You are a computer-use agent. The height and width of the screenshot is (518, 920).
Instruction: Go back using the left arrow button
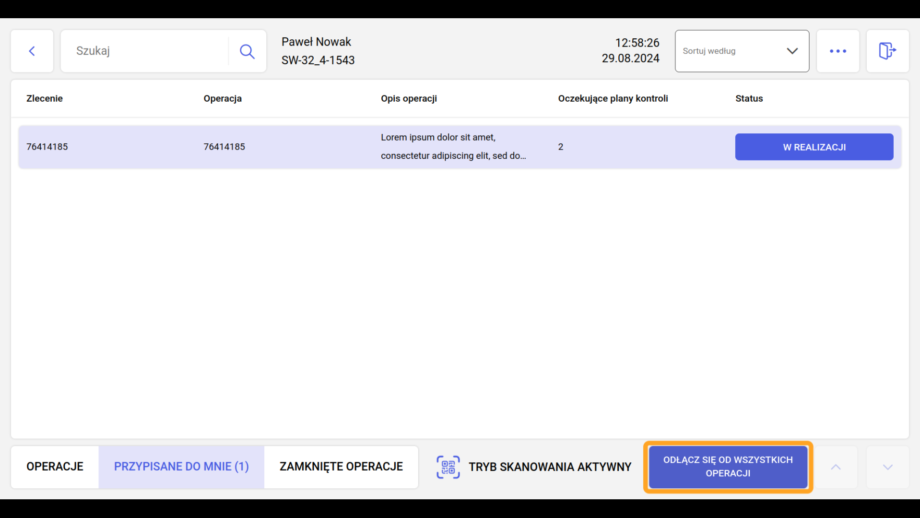point(32,51)
